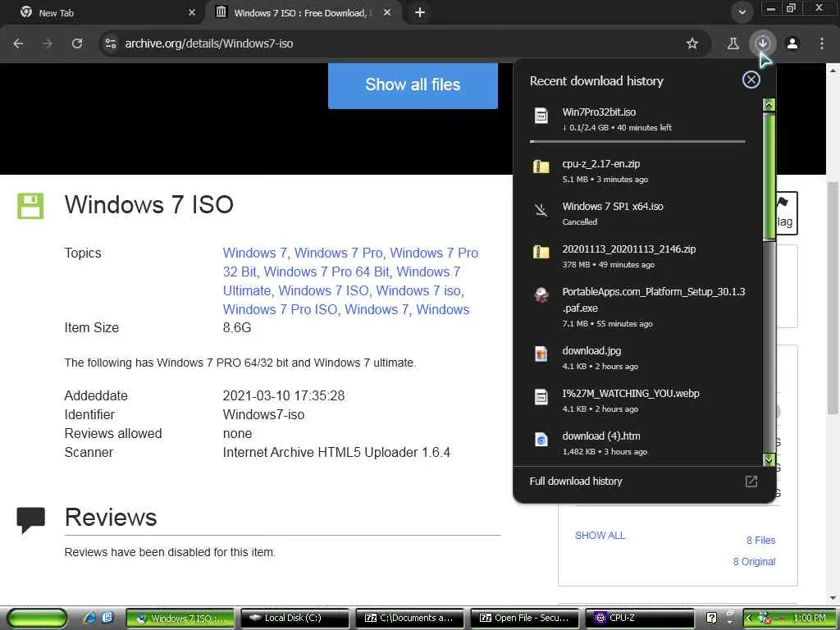Click the green floppy disk software icon
The image size is (840, 630).
30,206
